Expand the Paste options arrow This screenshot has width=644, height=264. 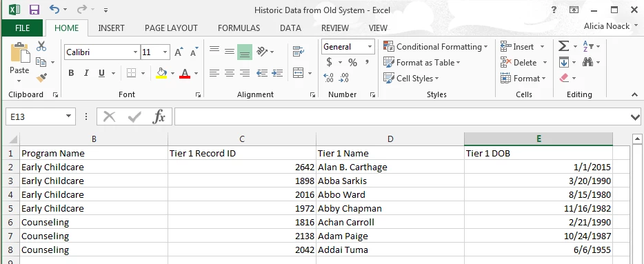coord(19,81)
